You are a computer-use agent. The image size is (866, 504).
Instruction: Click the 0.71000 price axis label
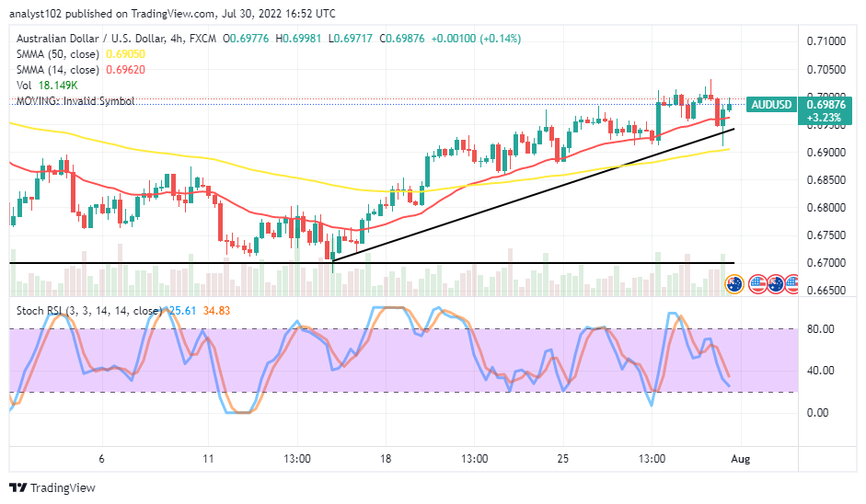[x=826, y=41]
